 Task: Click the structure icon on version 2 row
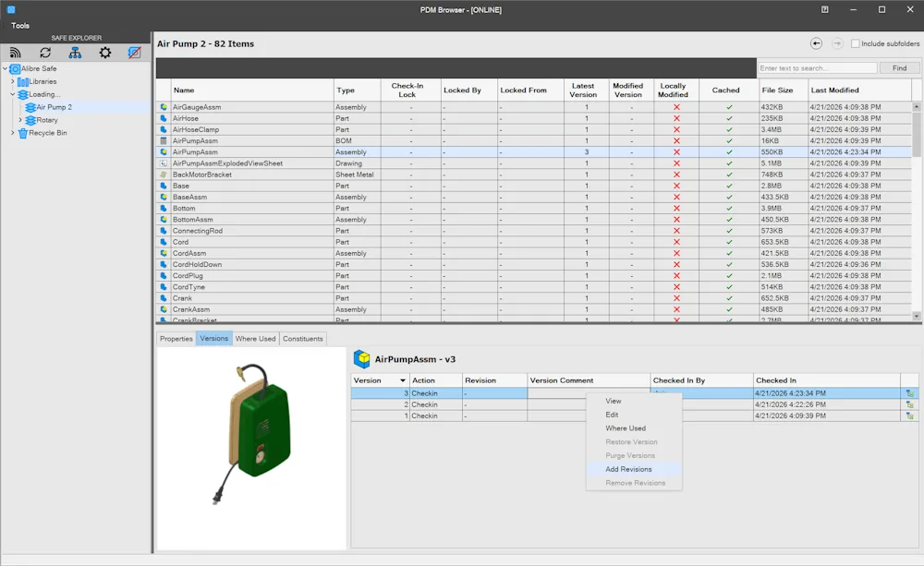coord(910,404)
